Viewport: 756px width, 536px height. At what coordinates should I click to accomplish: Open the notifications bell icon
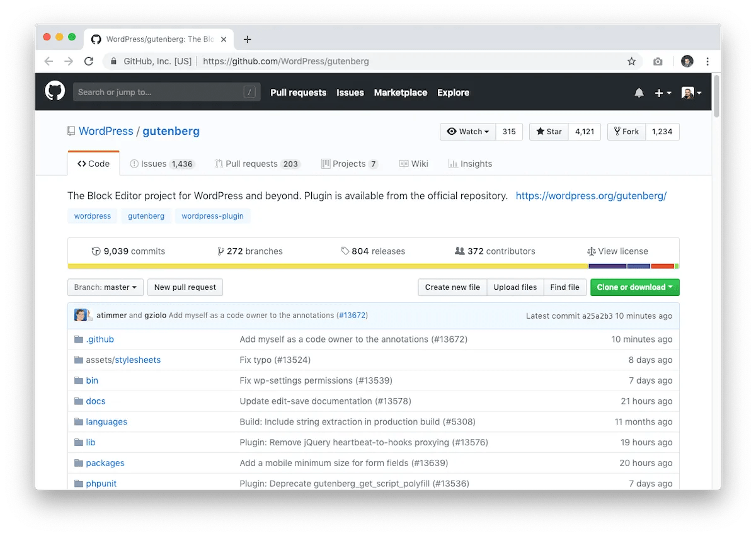click(x=639, y=93)
